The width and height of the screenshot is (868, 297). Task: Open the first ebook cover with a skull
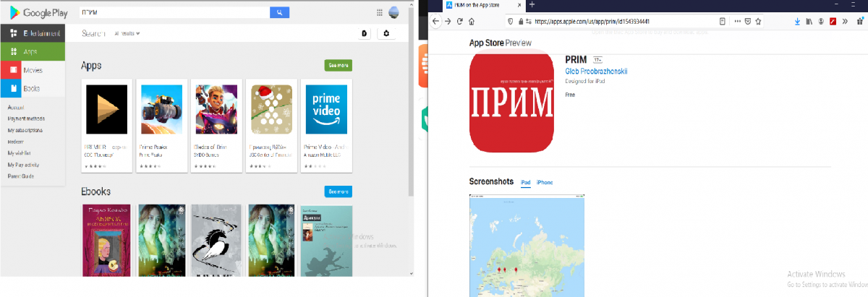(106, 239)
